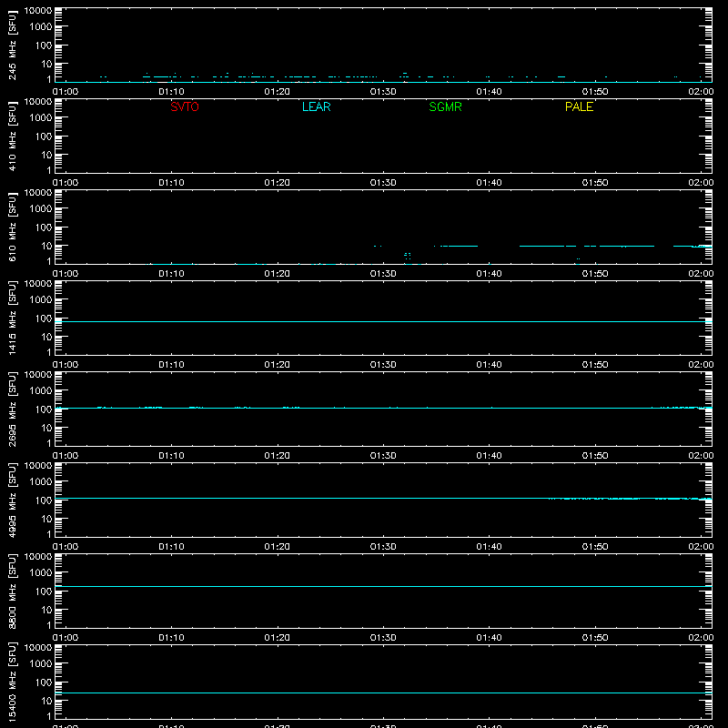Select the 410 MHz [SFU] axis title
The height and width of the screenshot is (728, 728).
pos(12,136)
